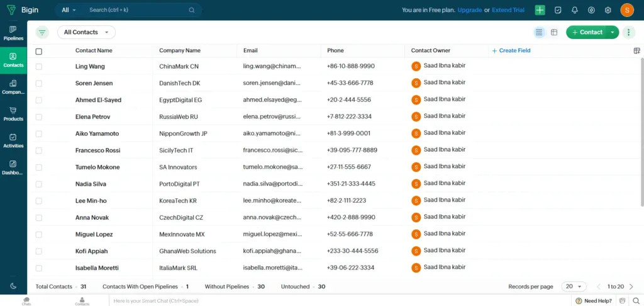This screenshot has height=306, width=644.
Task: Open the filter icon beside All Contacts
Action: pyautogui.click(x=42, y=32)
